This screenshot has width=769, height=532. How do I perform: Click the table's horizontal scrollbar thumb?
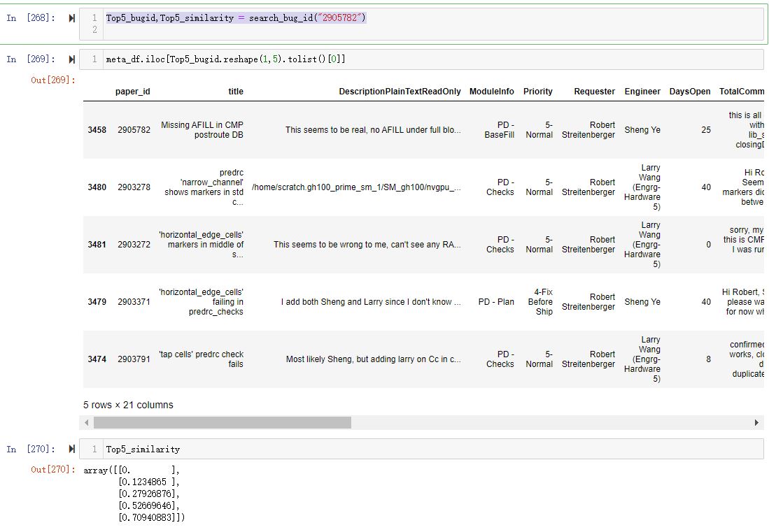click(x=223, y=422)
